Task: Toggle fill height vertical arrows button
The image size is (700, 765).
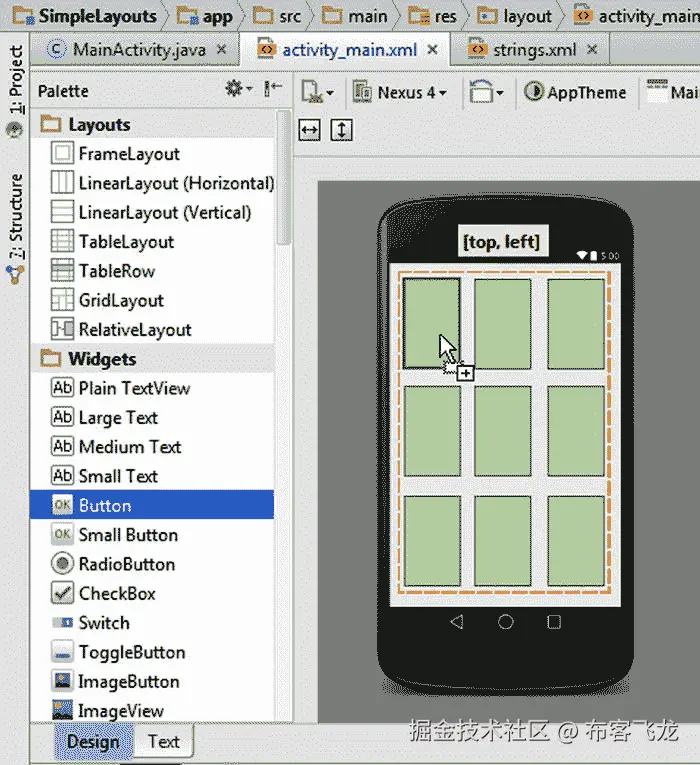Action: click(341, 130)
